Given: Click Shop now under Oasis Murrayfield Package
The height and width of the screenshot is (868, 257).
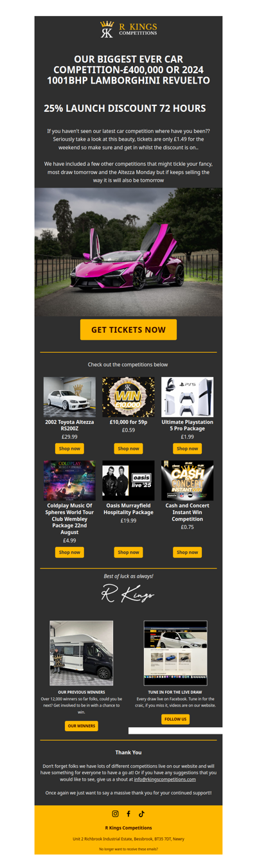Looking at the screenshot, I should coord(128,552).
